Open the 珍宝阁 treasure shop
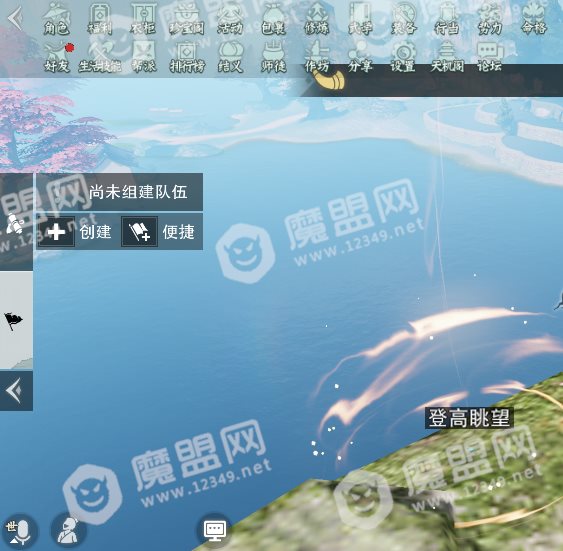The height and width of the screenshot is (551, 563). click(x=187, y=19)
